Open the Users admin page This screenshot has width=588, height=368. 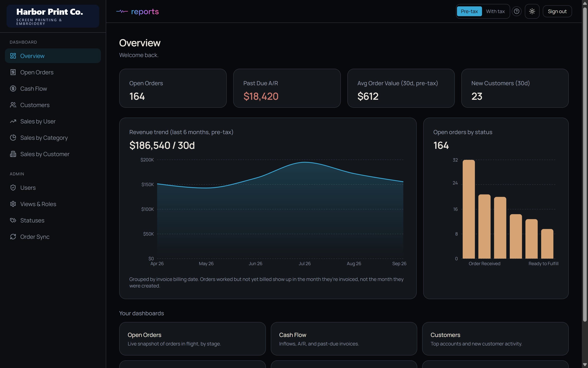point(53,187)
